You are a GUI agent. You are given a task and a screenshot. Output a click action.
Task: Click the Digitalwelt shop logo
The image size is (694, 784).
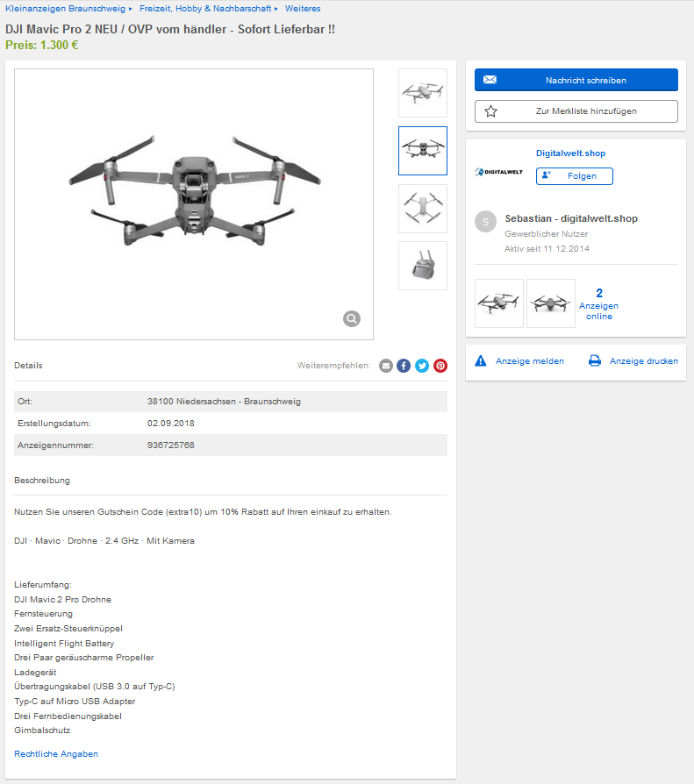[499, 172]
